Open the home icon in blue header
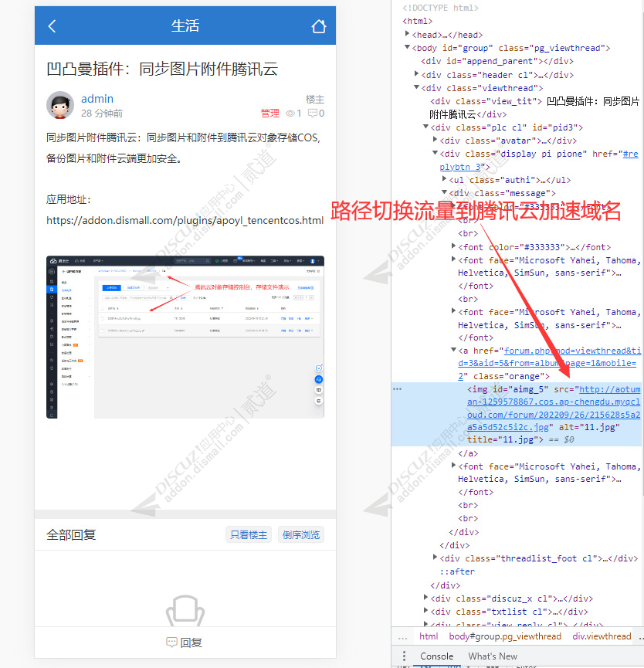 click(319, 26)
